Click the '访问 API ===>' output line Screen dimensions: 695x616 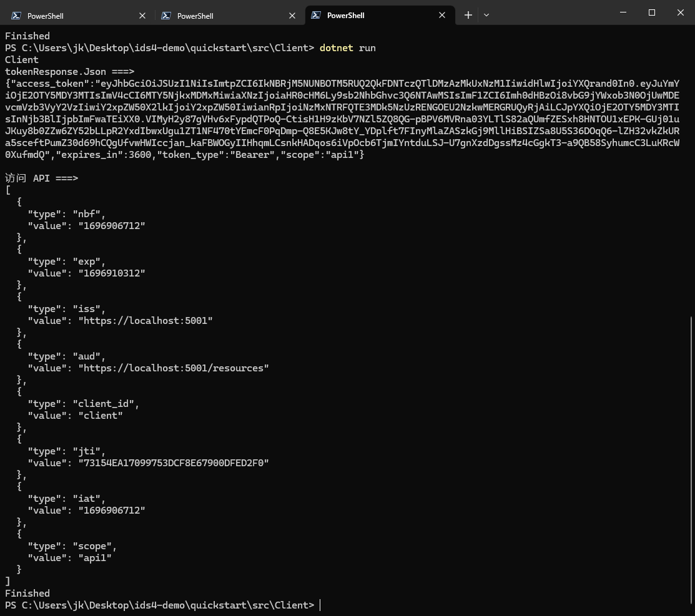(x=42, y=178)
